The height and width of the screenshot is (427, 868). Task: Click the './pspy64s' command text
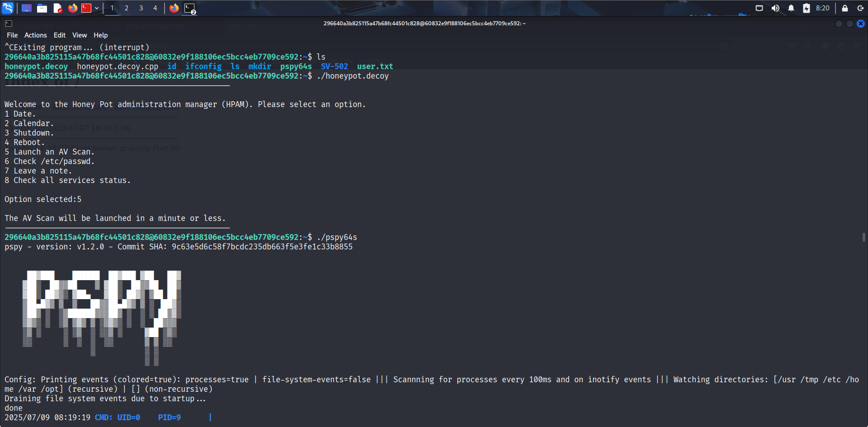(x=337, y=237)
